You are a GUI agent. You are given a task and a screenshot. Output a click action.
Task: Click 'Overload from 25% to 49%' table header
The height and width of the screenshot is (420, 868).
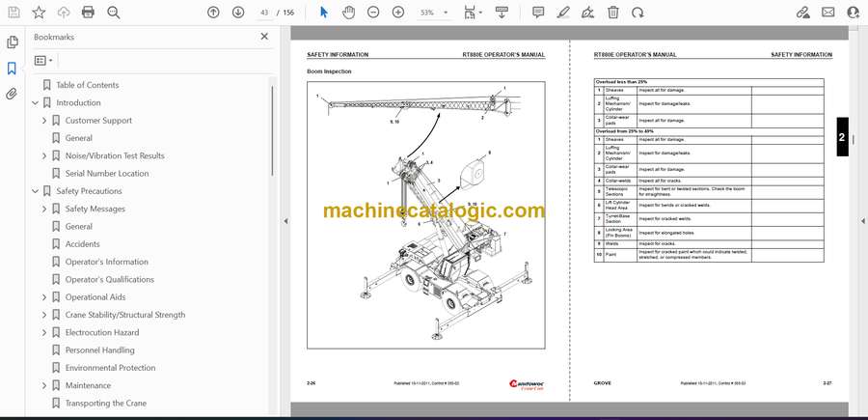(709, 131)
